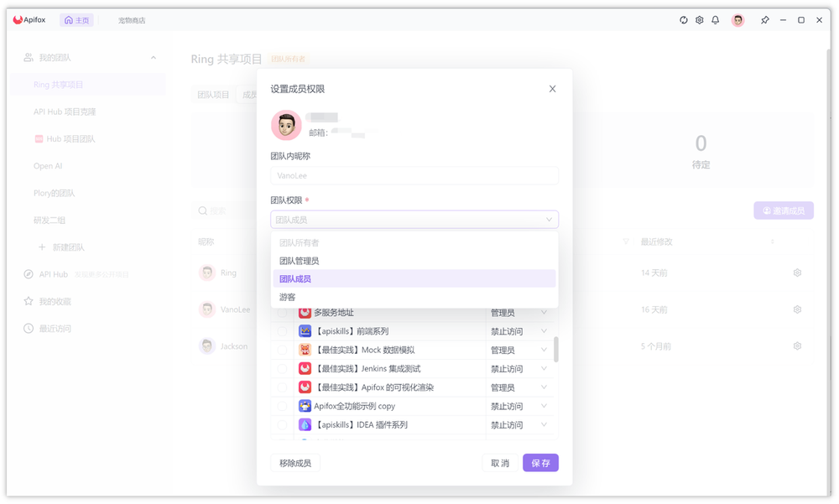Close the 设置成员权限 dialog

(x=552, y=89)
